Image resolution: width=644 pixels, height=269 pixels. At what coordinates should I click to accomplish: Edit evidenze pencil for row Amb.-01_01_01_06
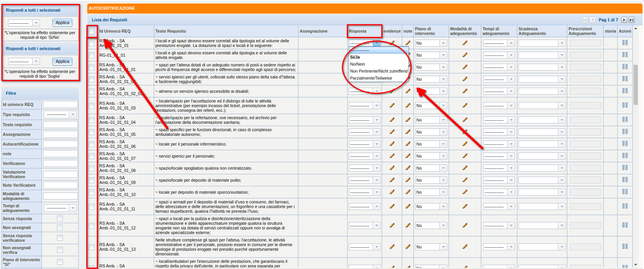point(392,144)
